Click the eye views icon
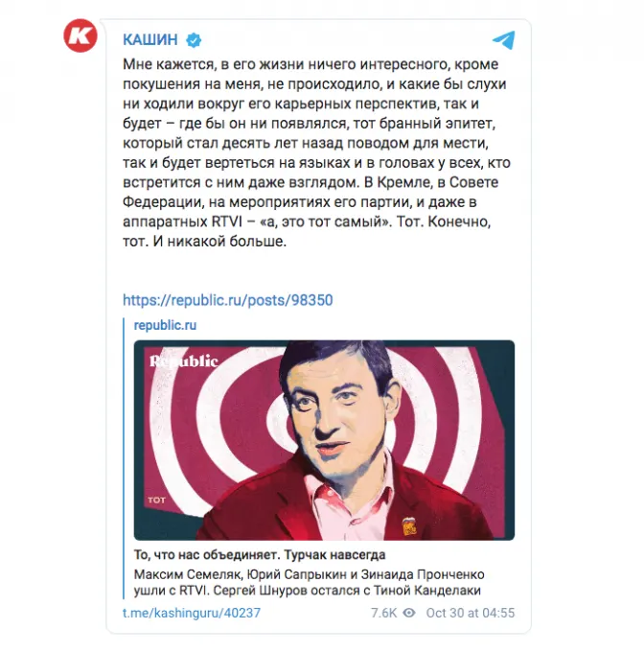The image size is (644, 652). pos(409,613)
